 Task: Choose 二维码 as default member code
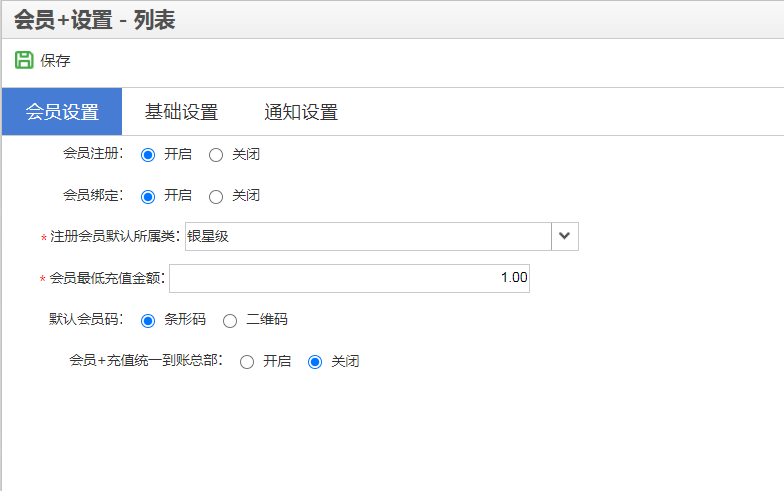[230, 320]
